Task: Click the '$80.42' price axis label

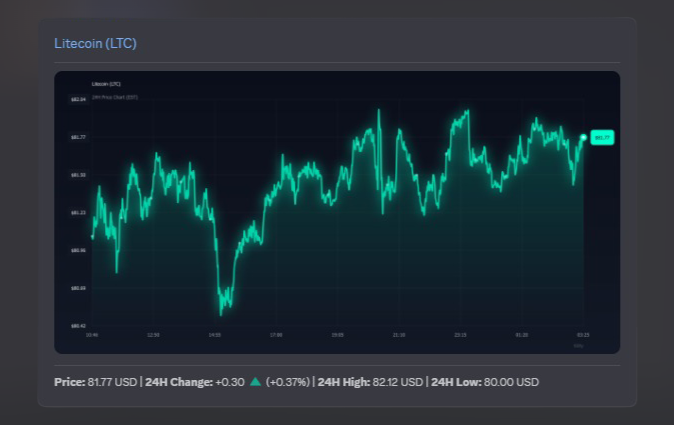Action: click(78, 326)
